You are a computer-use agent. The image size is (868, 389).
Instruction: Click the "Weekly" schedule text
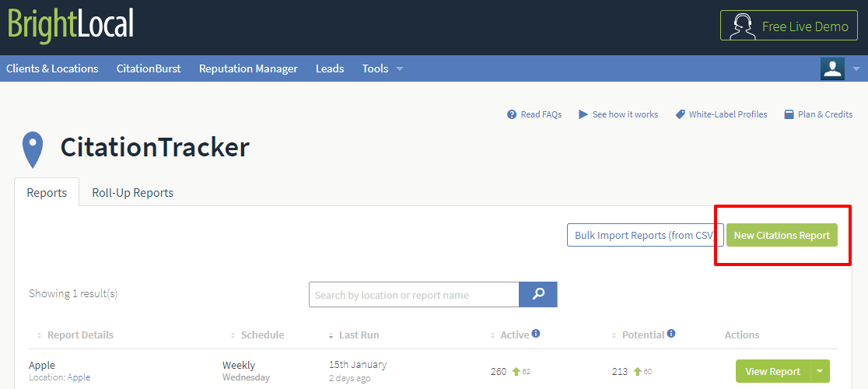coord(239,365)
